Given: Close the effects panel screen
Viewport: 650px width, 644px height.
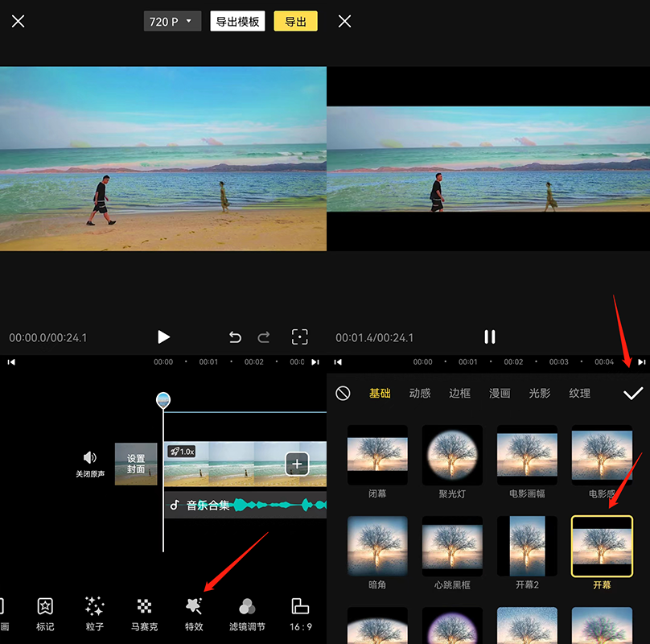Looking at the screenshot, I should [344, 21].
